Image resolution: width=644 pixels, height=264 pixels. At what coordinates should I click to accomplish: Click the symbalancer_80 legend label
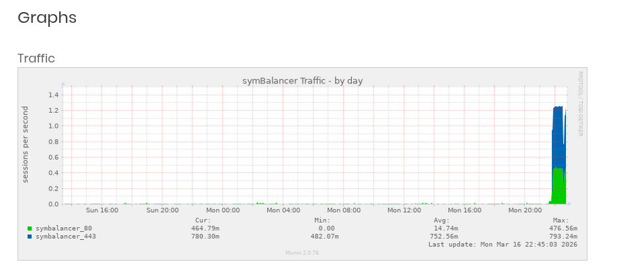click(x=64, y=228)
